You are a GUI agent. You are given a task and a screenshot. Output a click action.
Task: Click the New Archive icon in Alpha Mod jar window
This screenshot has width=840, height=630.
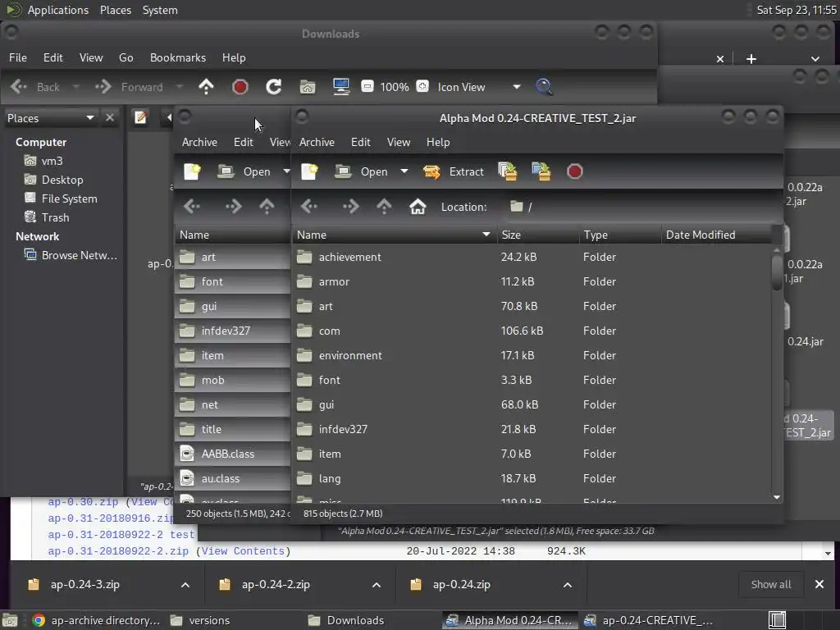coord(309,171)
